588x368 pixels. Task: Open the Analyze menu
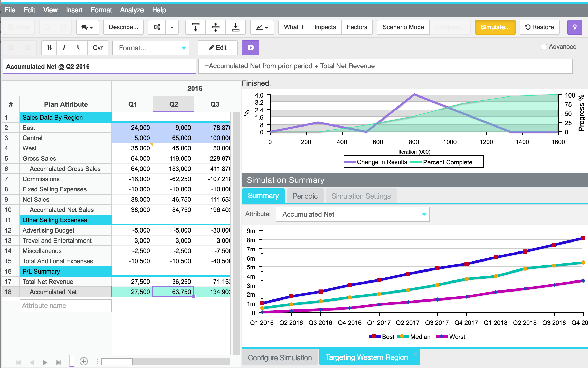tap(132, 10)
